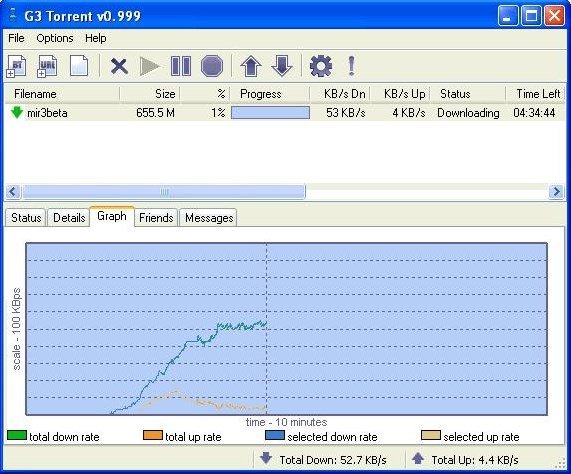Open the Friends tab

coord(156,218)
